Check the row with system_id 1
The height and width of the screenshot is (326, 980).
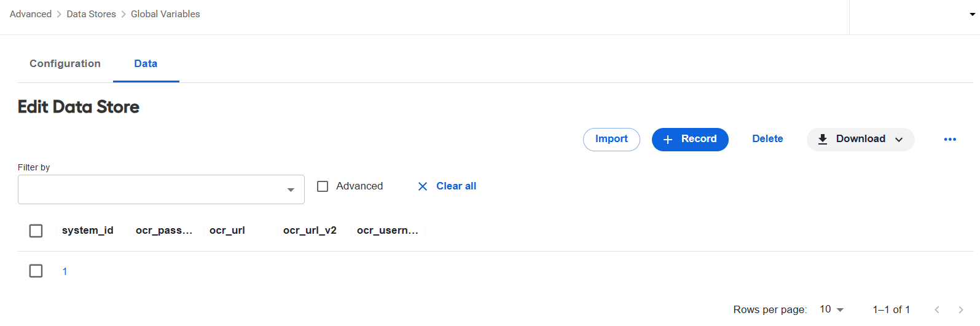click(36, 271)
